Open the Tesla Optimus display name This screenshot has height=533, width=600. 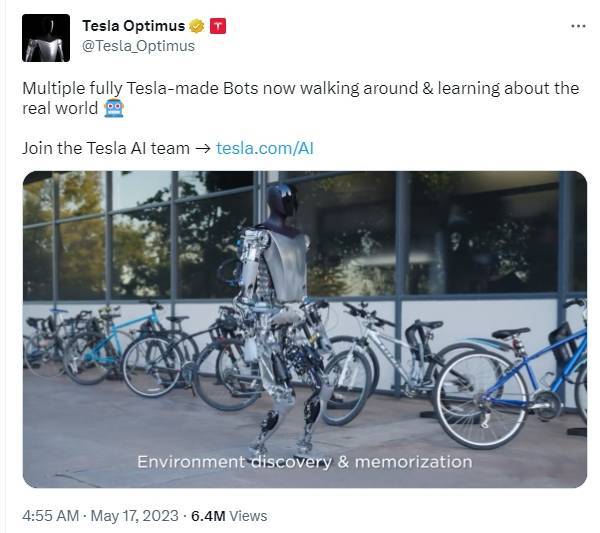(x=134, y=26)
